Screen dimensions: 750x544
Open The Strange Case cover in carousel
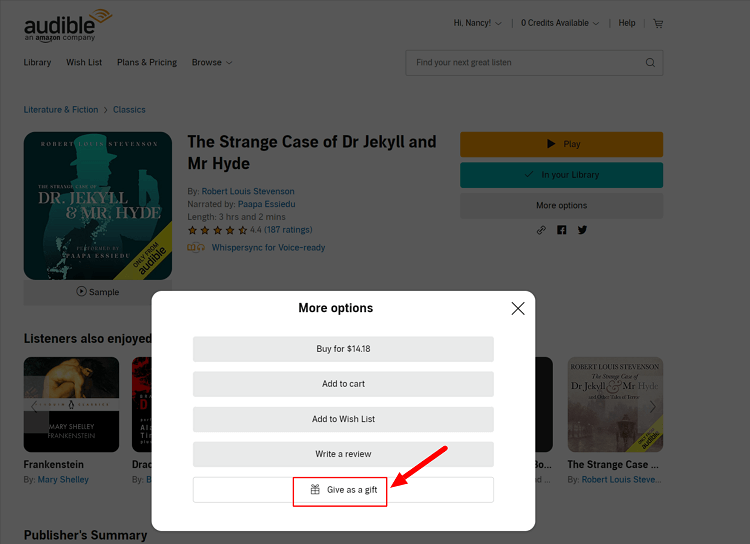tap(615, 404)
